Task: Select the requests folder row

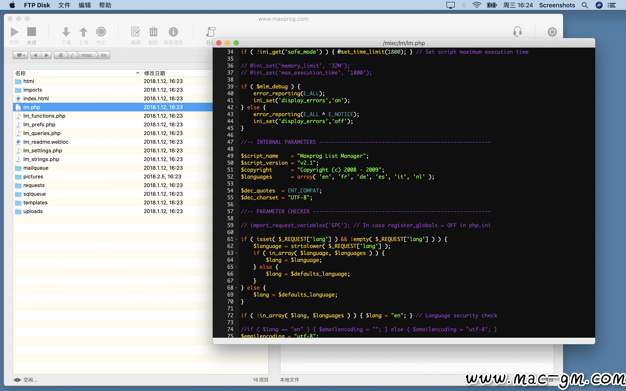Action: point(113,185)
